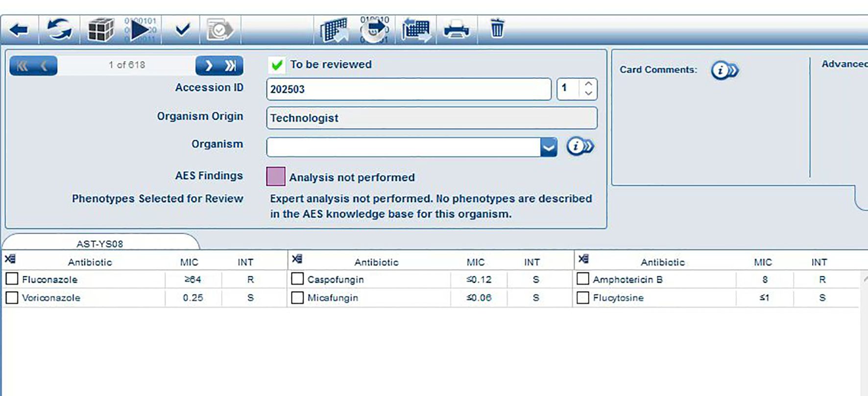Jump to last record arrow
Screen dimensions: 868x396
(x=231, y=66)
